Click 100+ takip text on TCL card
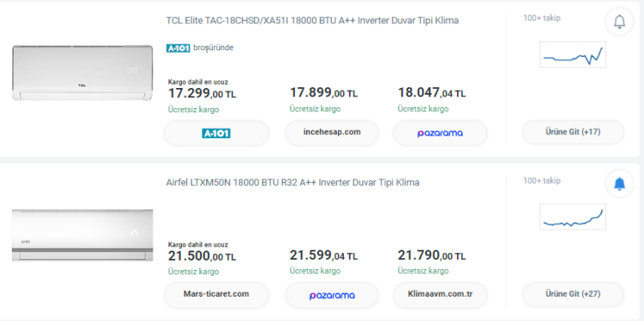644x321 pixels. pos(542,18)
